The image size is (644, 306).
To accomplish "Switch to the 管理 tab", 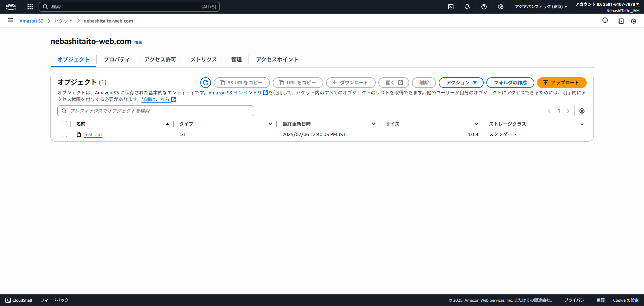I will (236, 59).
